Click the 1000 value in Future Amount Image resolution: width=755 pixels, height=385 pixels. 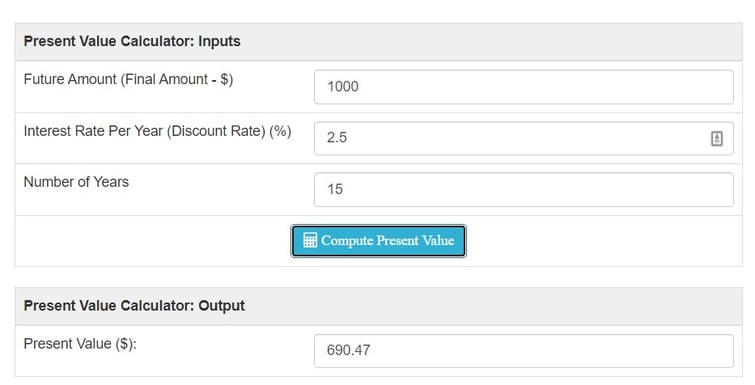tap(343, 87)
